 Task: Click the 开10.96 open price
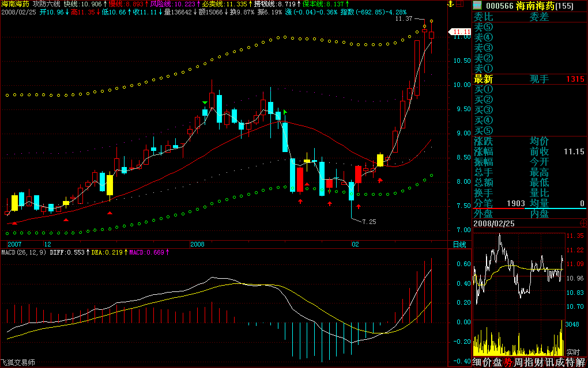[52, 12]
